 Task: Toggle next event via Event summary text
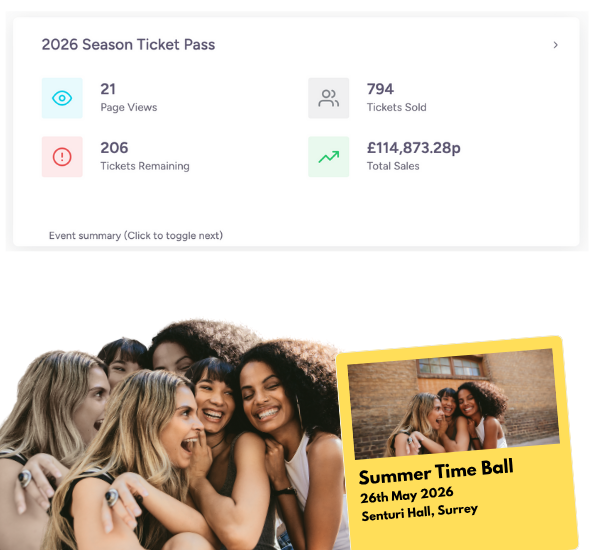tap(136, 235)
